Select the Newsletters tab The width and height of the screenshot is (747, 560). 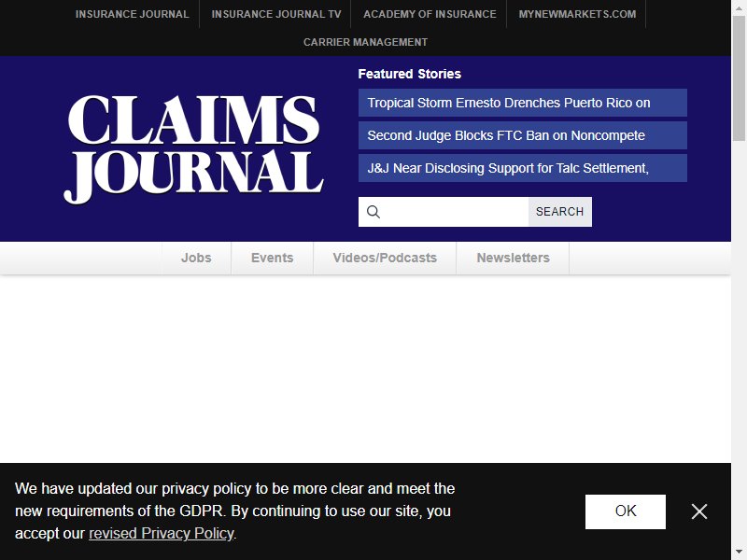(x=513, y=258)
